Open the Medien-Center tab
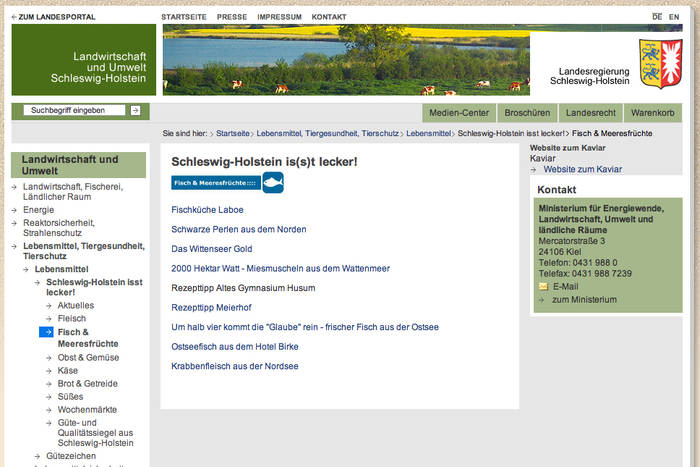Image resolution: width=700 pixels, height=467 pixels. point(459,113)
